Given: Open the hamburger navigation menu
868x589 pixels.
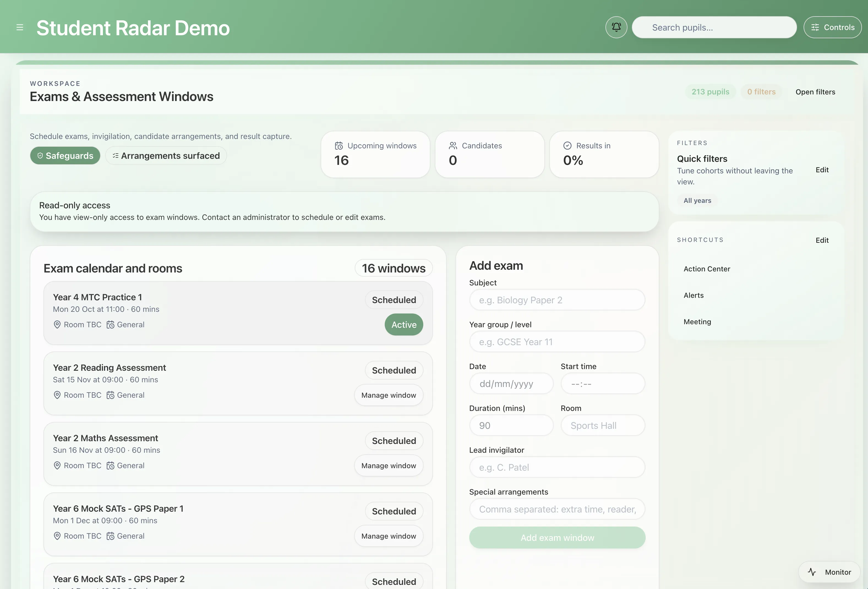Looking at the screenshot, I should [x=20, y=27].
